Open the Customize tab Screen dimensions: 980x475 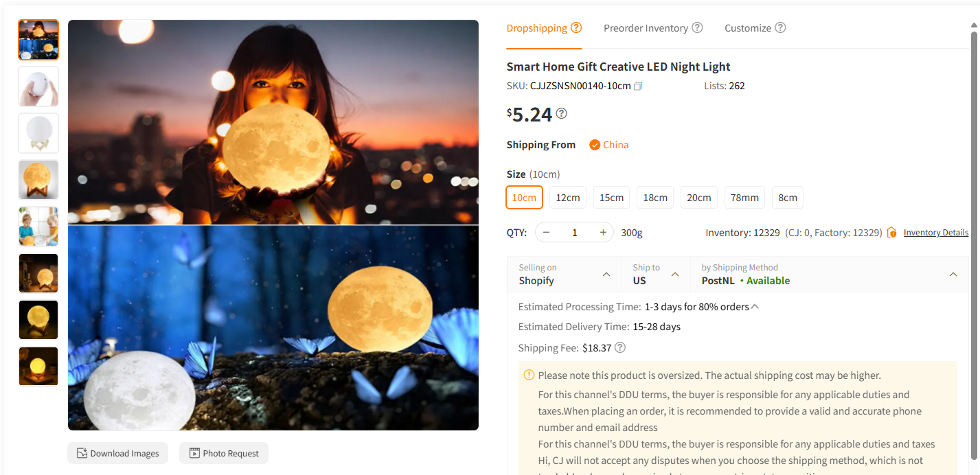pos(748,28)
